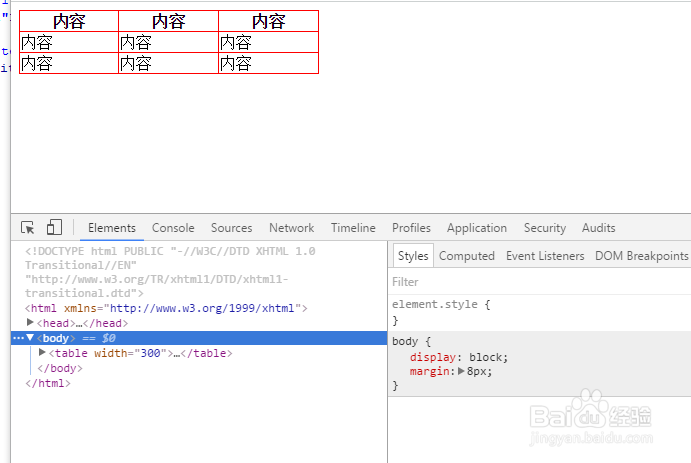Screen dimensions: 691x463
Task: Click bottom row first column 内容 cell
Action: coord(69,63)
